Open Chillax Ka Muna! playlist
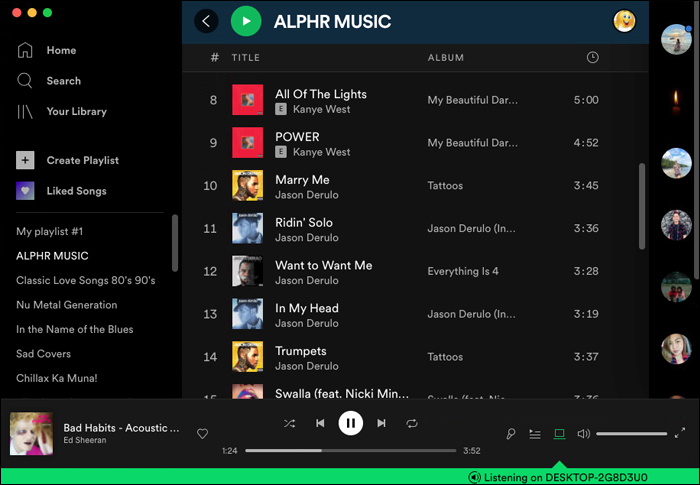 (x=57, y=378)
